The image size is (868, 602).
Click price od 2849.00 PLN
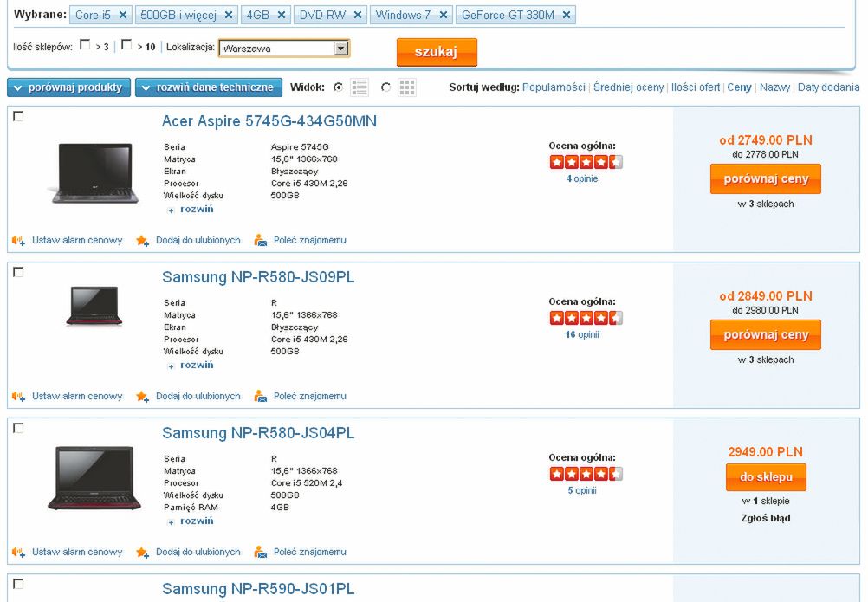pos(766,296)
